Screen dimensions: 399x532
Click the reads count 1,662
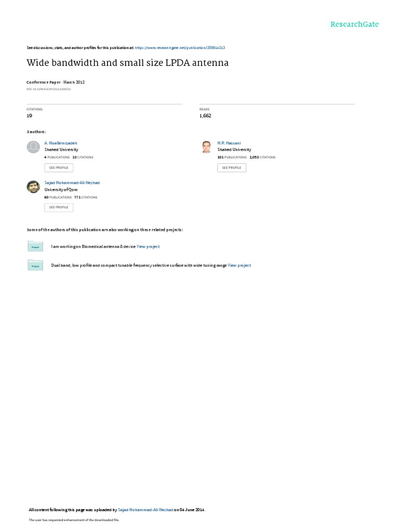(205, 116)
